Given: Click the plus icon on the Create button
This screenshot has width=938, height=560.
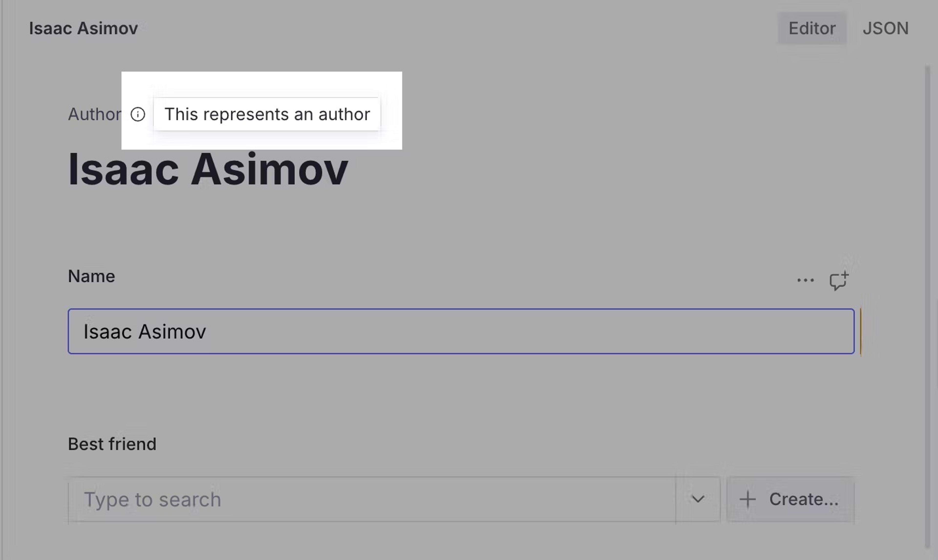Looking at the screenshot, I should [748, 499].
